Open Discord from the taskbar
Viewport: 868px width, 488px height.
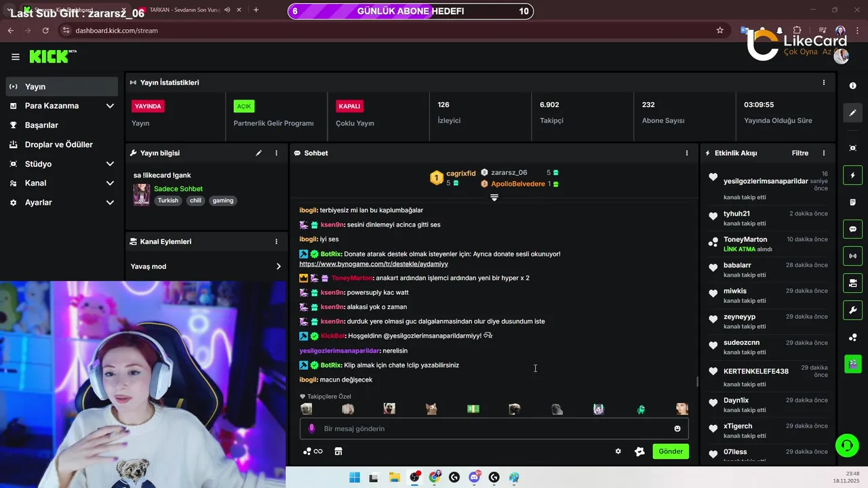click(474, 478)
